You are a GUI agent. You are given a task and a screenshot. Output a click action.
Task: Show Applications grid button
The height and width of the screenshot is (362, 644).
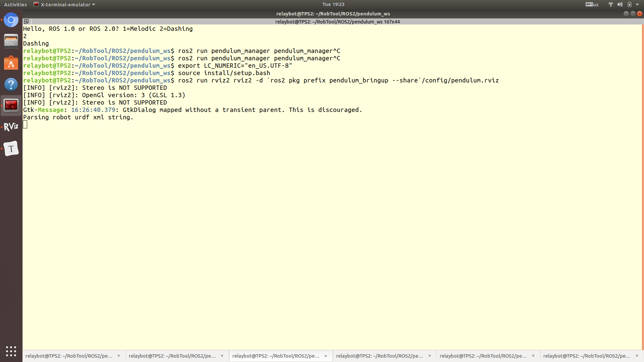point(11,351)
